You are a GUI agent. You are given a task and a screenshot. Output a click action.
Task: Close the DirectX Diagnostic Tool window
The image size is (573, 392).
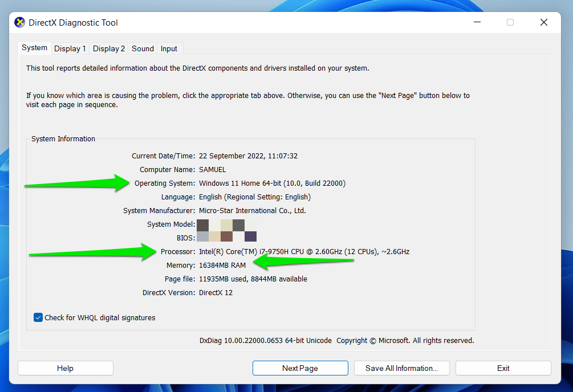click(544, 22)
